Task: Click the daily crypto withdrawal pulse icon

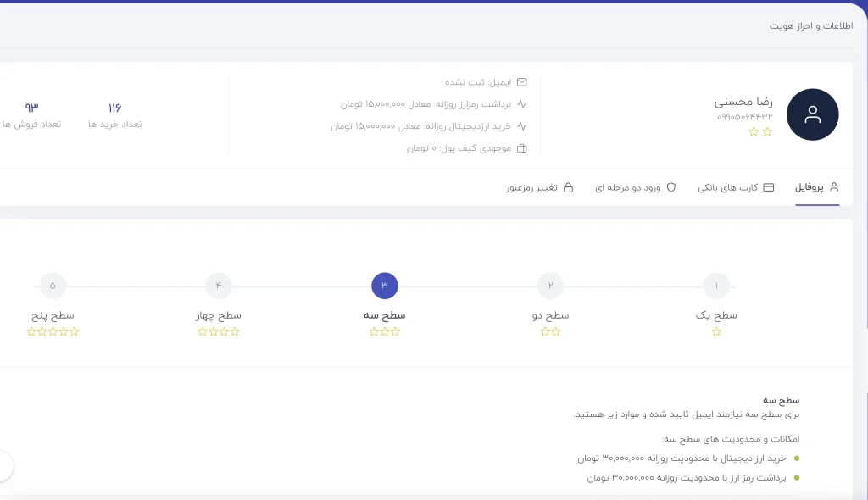Action: [x=522, y=103]
